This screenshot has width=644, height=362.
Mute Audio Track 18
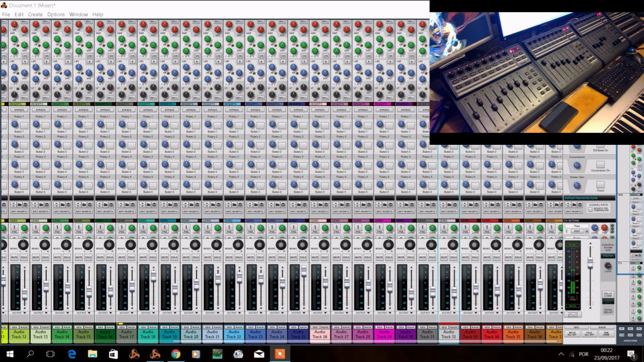tap(143, 257)
